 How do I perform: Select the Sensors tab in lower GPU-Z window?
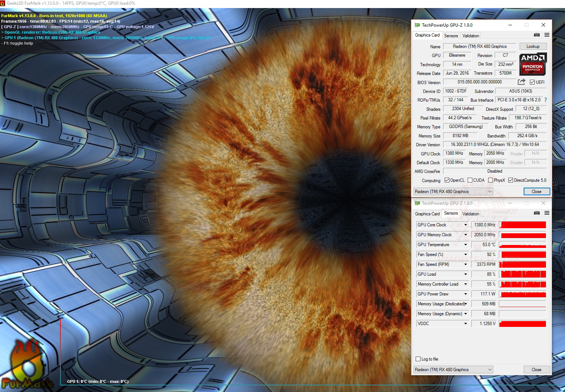[451, 213]
